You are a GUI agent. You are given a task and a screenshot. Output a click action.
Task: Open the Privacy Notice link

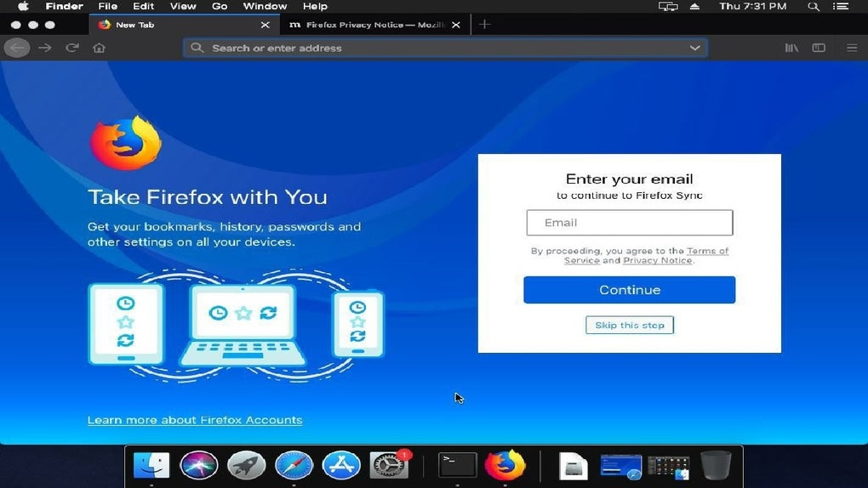pyautogui.click(x=658, y=260)
